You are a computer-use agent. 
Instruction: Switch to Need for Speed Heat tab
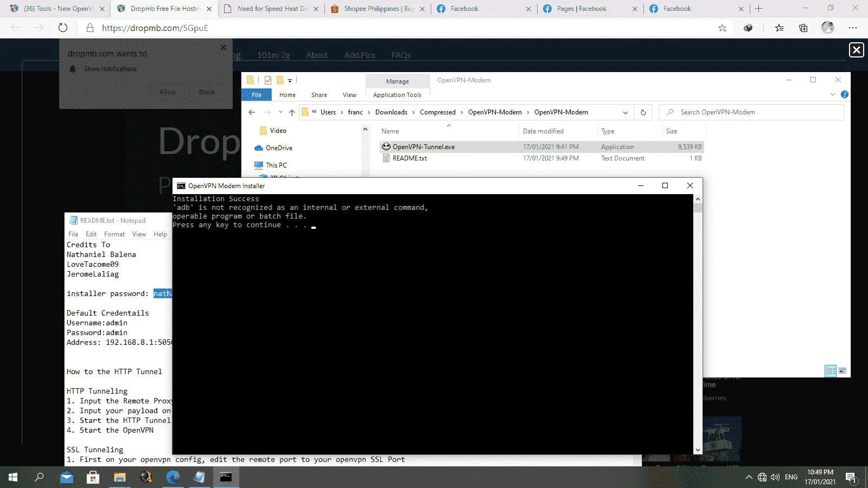(271, 9)
